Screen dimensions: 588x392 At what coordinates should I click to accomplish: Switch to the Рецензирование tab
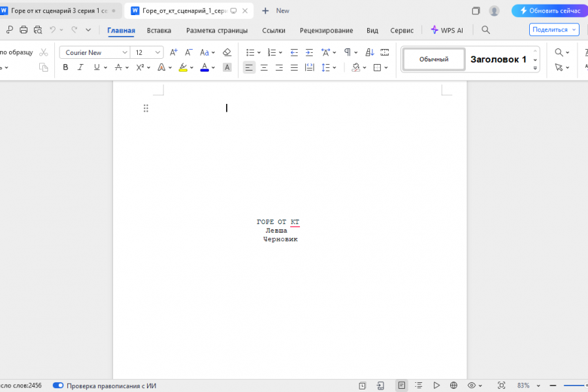click(326, 31)
